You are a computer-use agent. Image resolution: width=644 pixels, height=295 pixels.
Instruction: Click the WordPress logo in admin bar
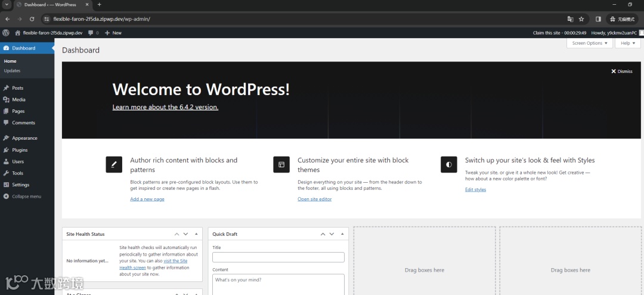(5, 32)
